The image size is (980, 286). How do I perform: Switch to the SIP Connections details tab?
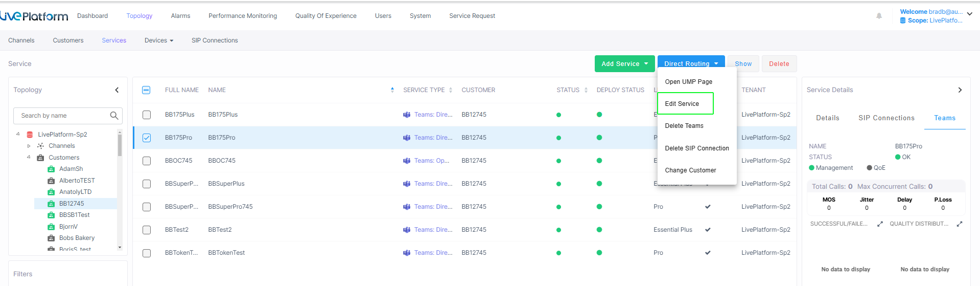point(886,118)
